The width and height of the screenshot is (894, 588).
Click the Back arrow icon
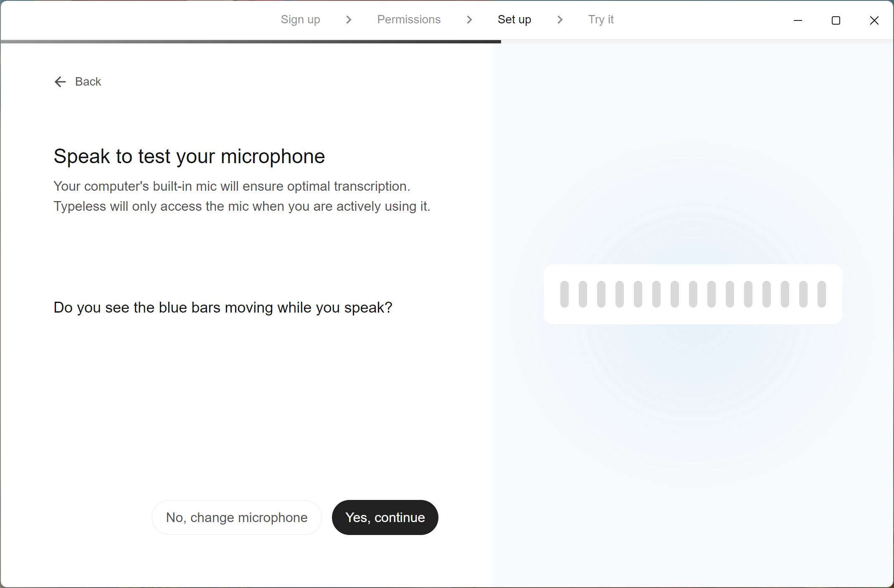[60, 82]
